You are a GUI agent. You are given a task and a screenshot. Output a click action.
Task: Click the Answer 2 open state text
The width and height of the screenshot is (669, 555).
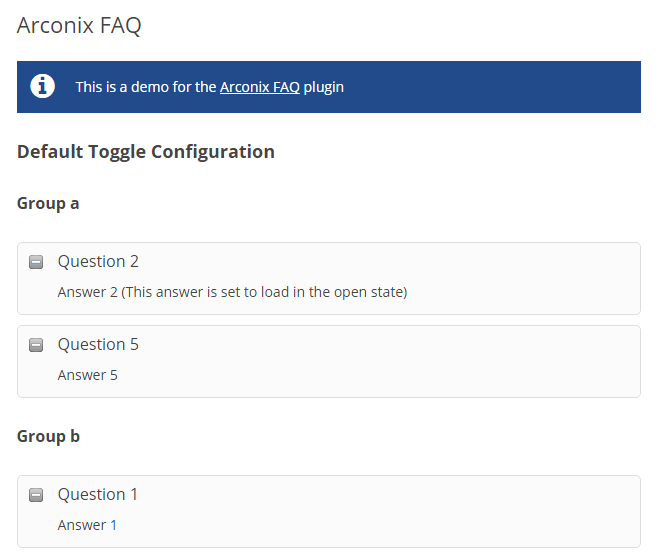click(x=232, y=292)
